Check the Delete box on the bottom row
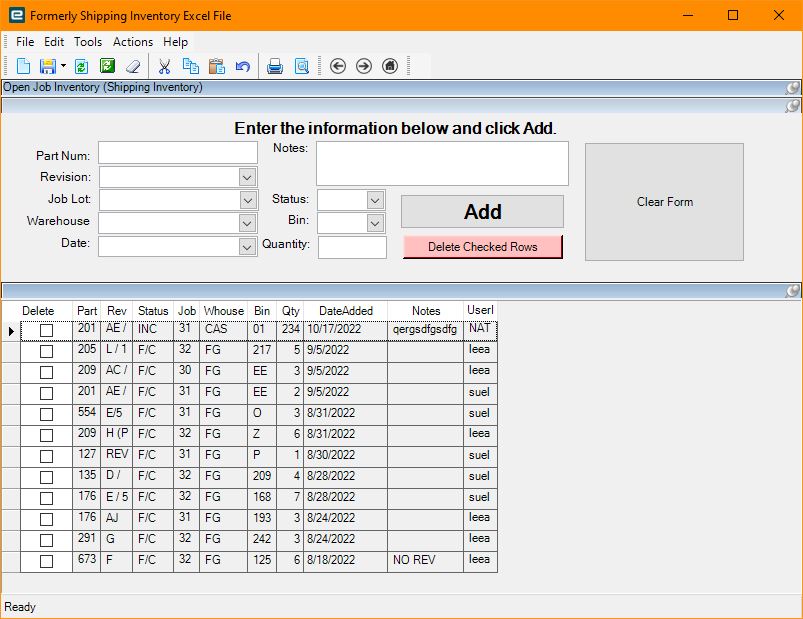 coord(45,561)
